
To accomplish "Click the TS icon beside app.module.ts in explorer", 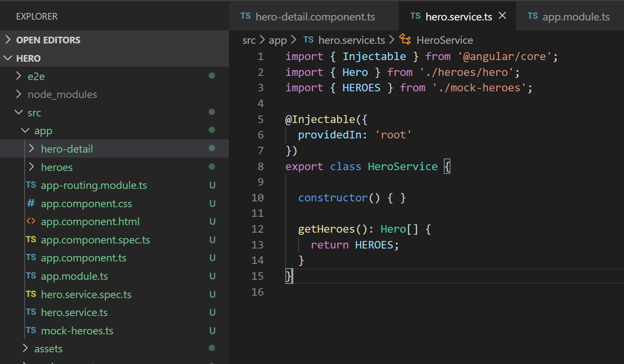I will (x=31, y=276).
